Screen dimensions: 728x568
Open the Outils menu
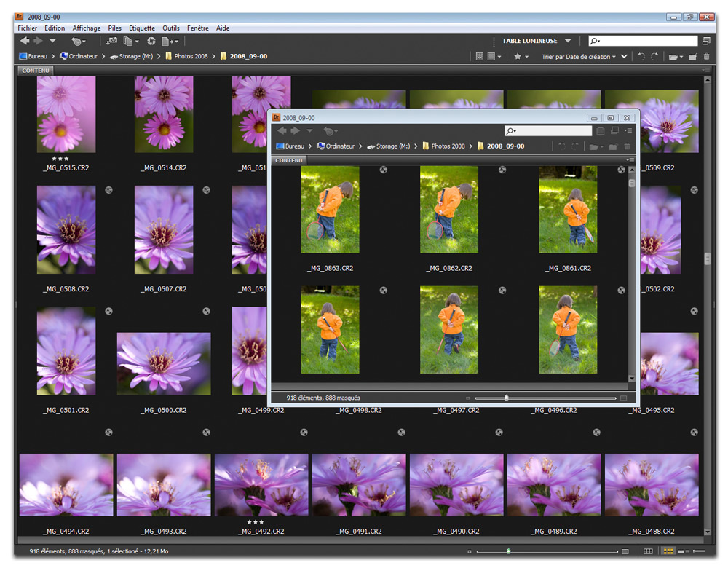point(171,28)
